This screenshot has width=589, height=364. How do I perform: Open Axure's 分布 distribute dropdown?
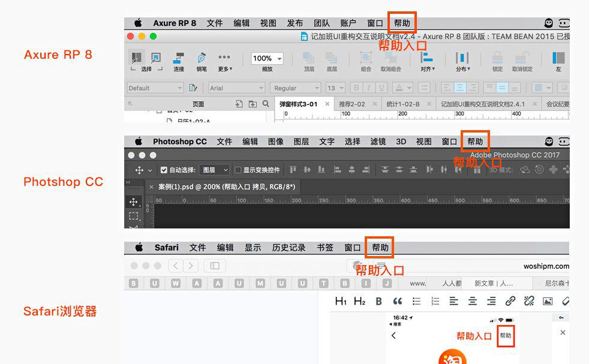pos(463,61)
